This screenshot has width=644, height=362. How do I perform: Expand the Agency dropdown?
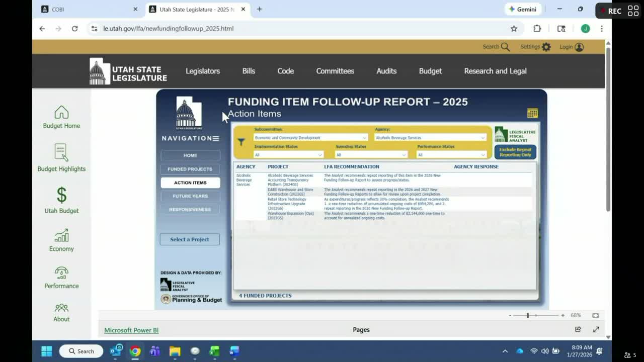tap(431, 138)
